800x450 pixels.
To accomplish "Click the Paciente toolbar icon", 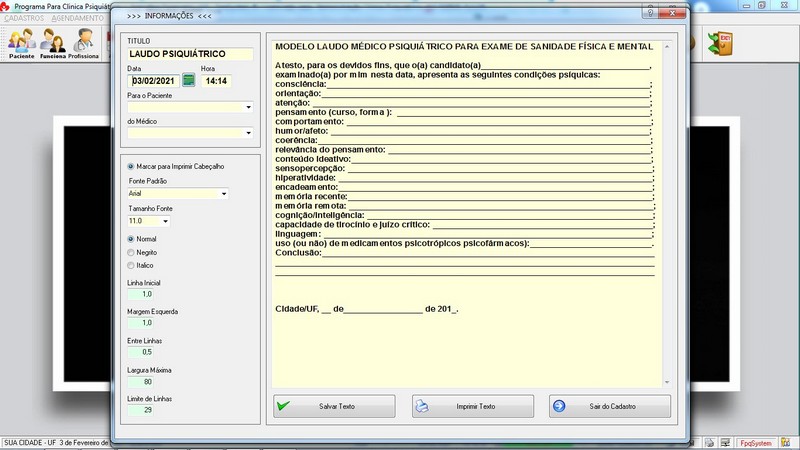I will (21, 44).
